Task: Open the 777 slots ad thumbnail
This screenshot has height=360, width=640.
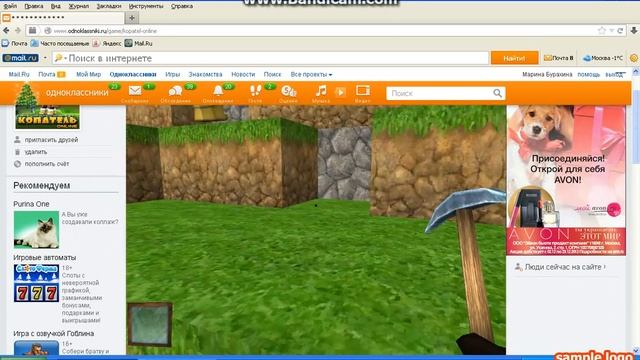Action: click(36, 283)
